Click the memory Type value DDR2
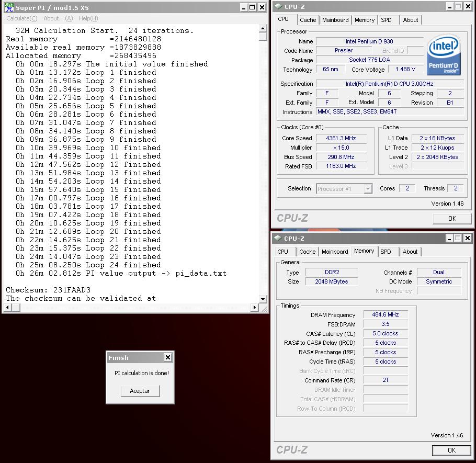Viewport: 476px width, 463px height. 332,273
